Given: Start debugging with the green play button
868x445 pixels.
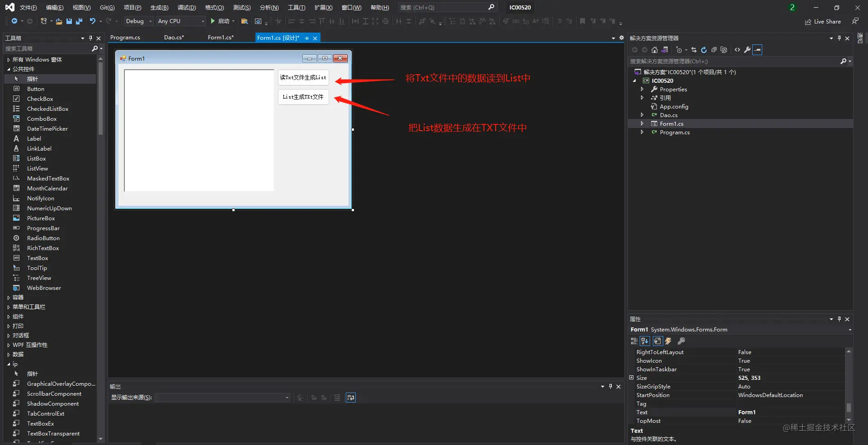Looking at the screenshot, I should tap(212, 21).
